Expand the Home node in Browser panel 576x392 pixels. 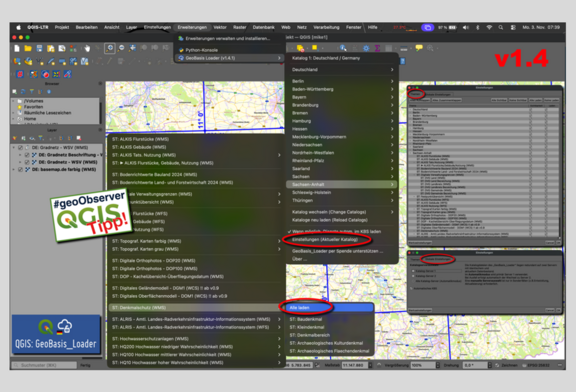(14, 119)
